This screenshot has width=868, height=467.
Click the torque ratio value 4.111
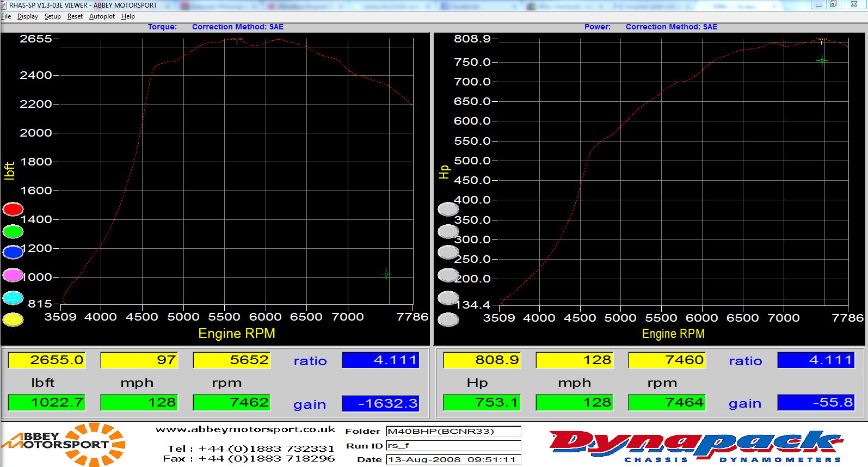point(380,360)
